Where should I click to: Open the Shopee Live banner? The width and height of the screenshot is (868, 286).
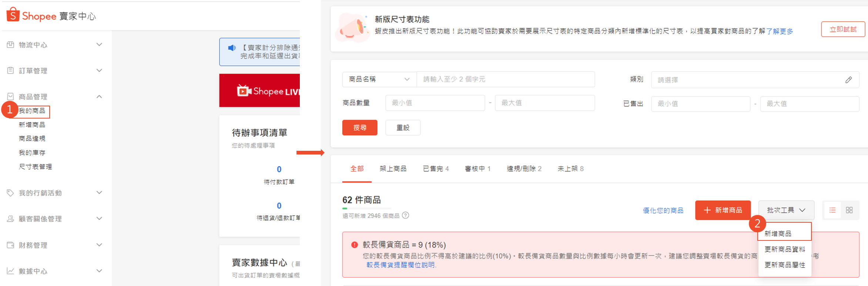coord(259,91)
